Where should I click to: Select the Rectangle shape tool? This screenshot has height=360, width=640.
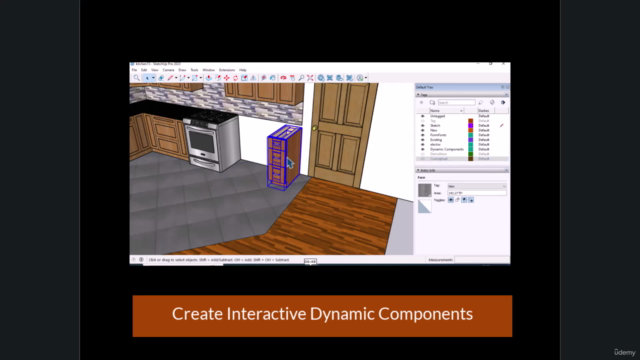[x=195, y=78]
